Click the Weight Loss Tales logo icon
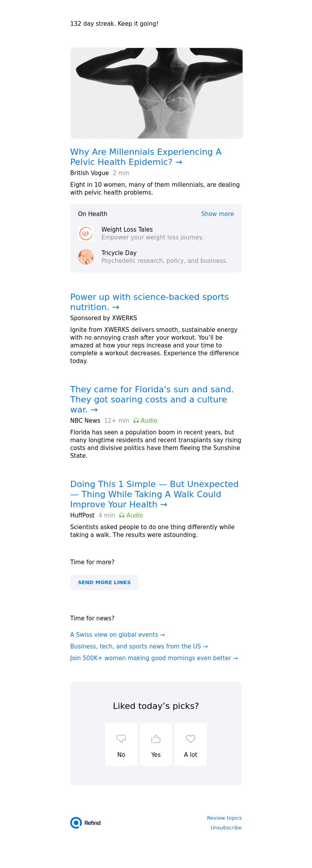The height and width of the screenshot is (868, 312). click(x=86, y=234)
